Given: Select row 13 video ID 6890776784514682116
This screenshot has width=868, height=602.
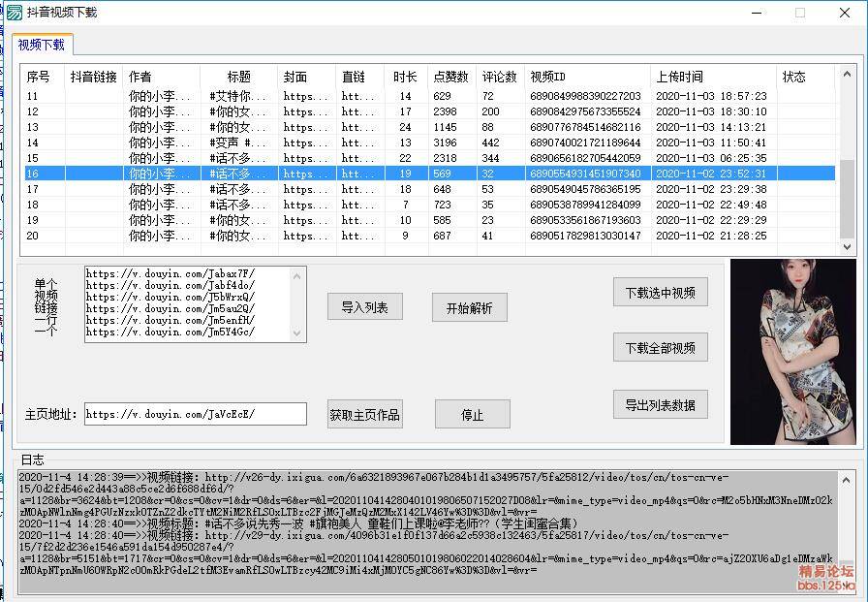Looking at the screenshot, I should (429, 127).
